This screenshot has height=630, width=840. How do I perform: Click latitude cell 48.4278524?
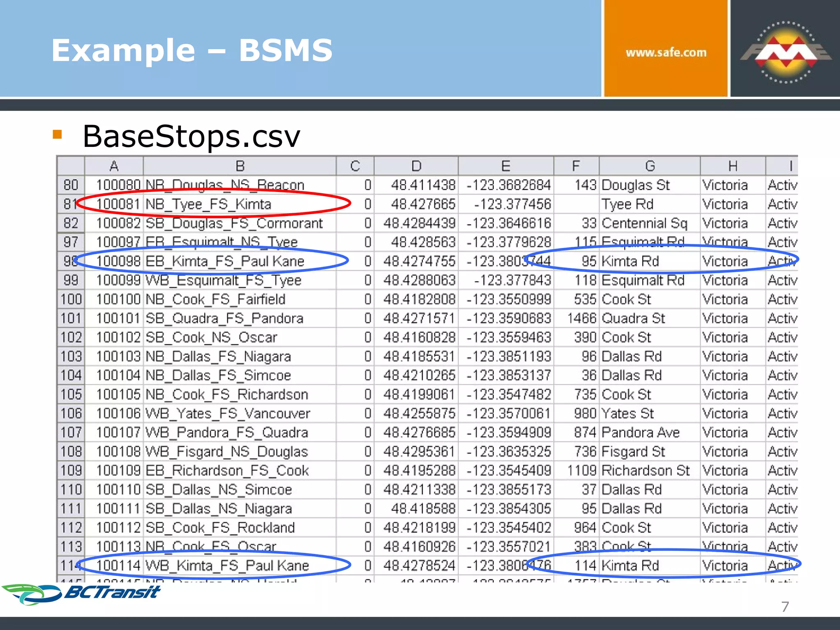[x=416, y=566]
